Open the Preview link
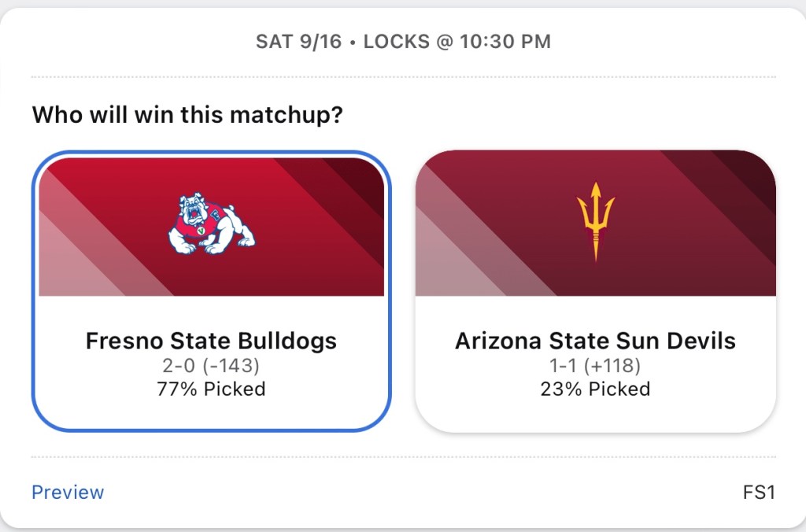The image size is (806, 532). click(68, 493)
